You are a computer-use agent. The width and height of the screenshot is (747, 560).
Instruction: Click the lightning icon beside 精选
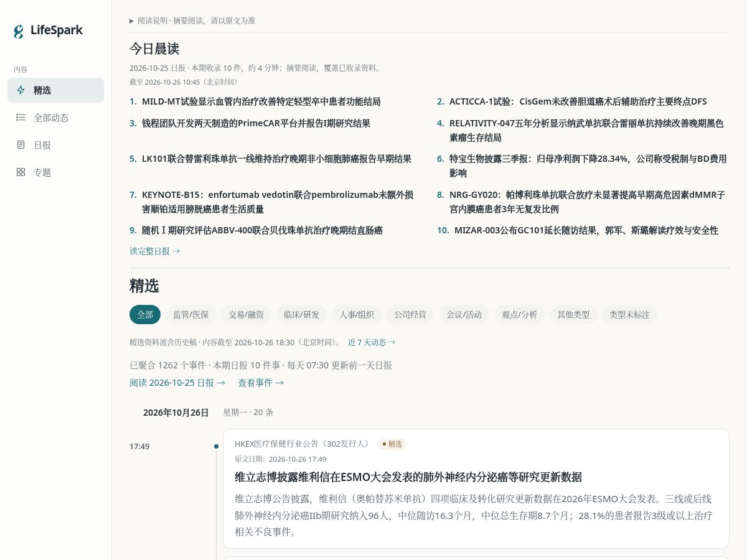pyautogui.click(x=21, y=90)
